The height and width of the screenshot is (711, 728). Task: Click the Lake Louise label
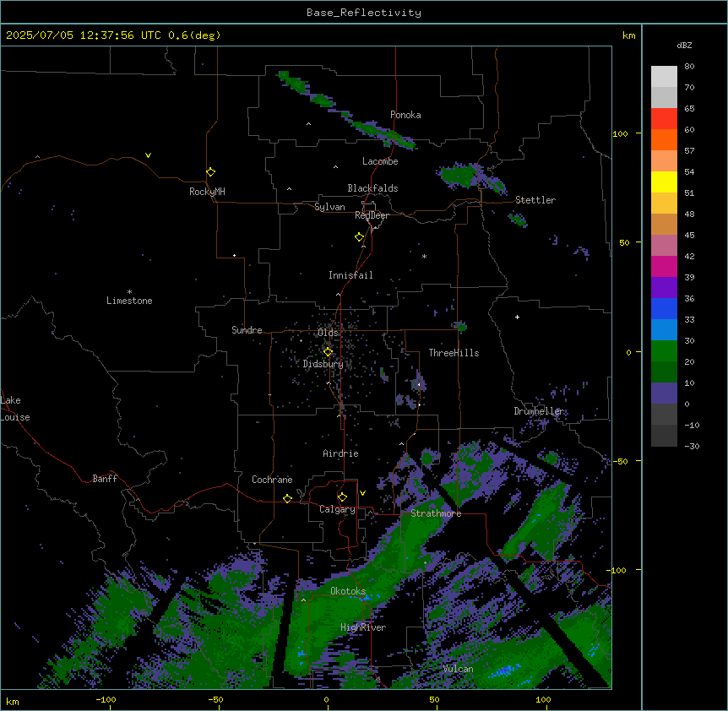tap(15, 409)
